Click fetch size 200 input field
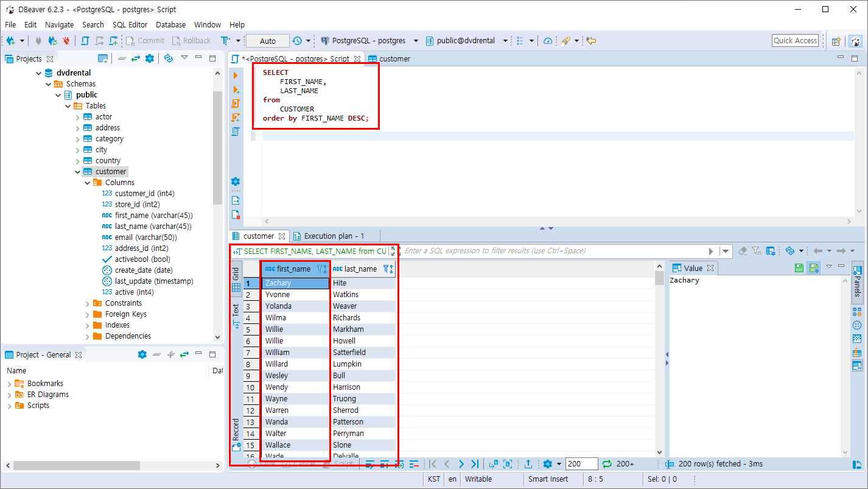Image resolution: width=868 pixels, height=489 pixels. click(581, 464)
